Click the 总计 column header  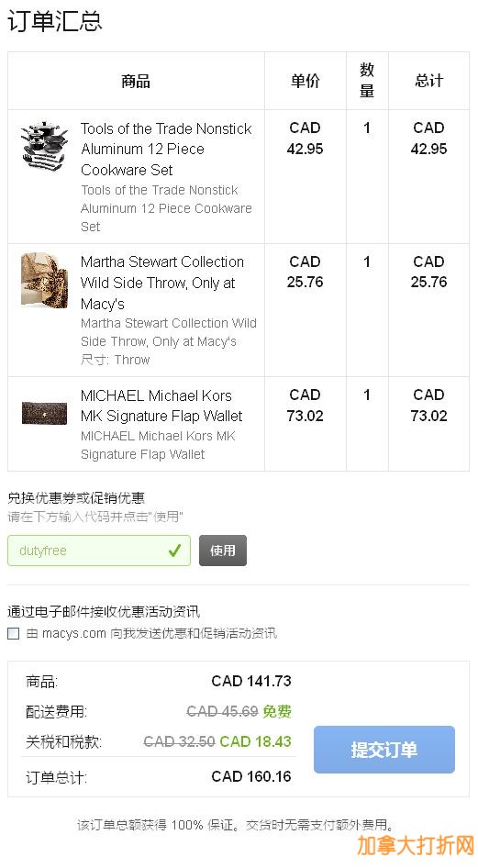click(428, 81)
